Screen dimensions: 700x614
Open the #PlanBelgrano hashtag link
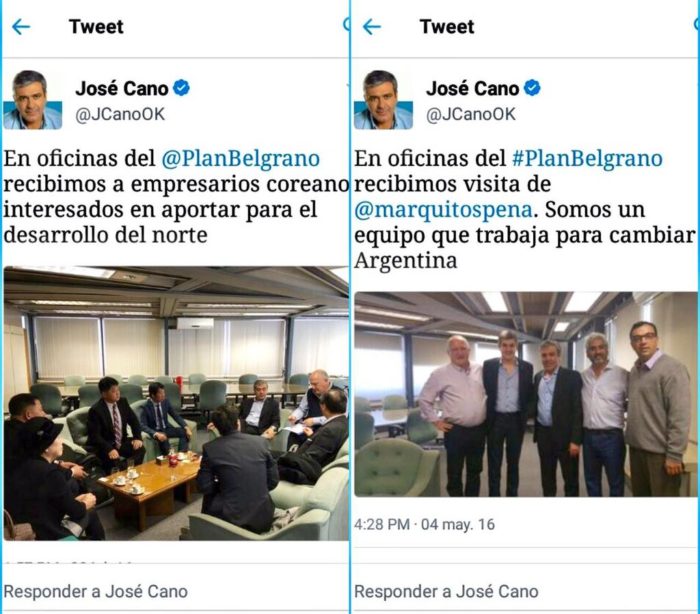(588, 159)
